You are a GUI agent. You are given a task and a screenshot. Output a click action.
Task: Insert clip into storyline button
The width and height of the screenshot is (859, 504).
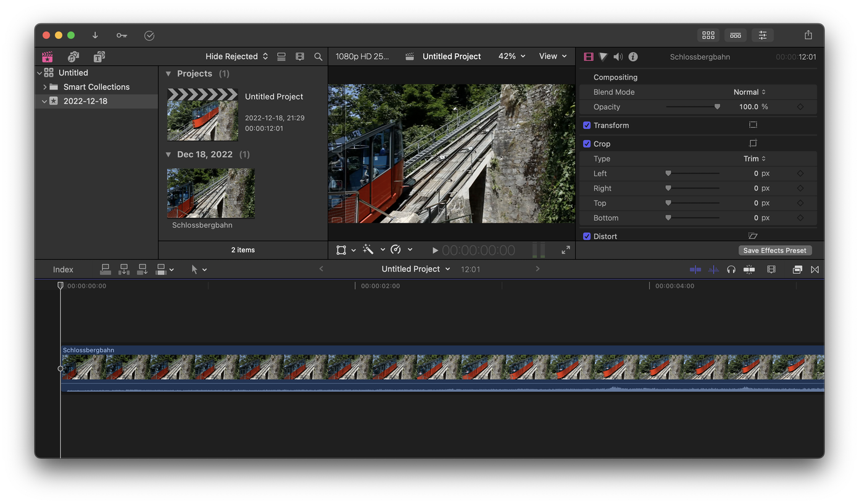click(x=124, y=270)
